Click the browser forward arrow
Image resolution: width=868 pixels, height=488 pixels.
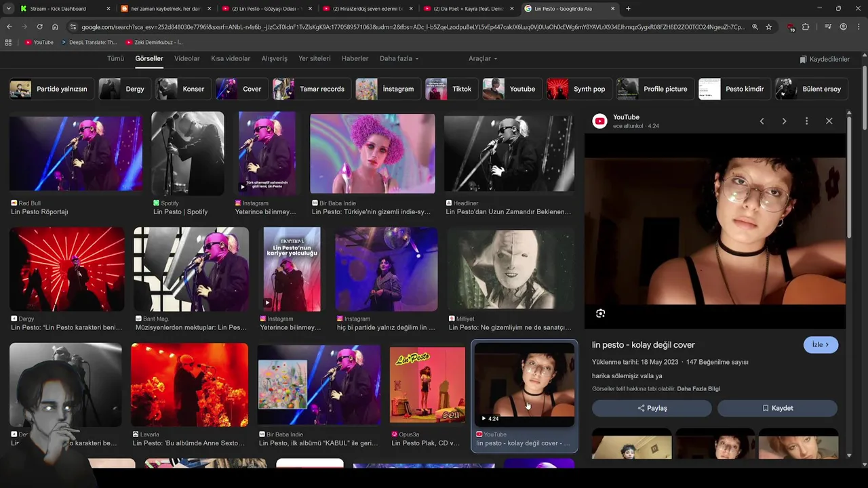pyautogui.click(x=24, y=27)
